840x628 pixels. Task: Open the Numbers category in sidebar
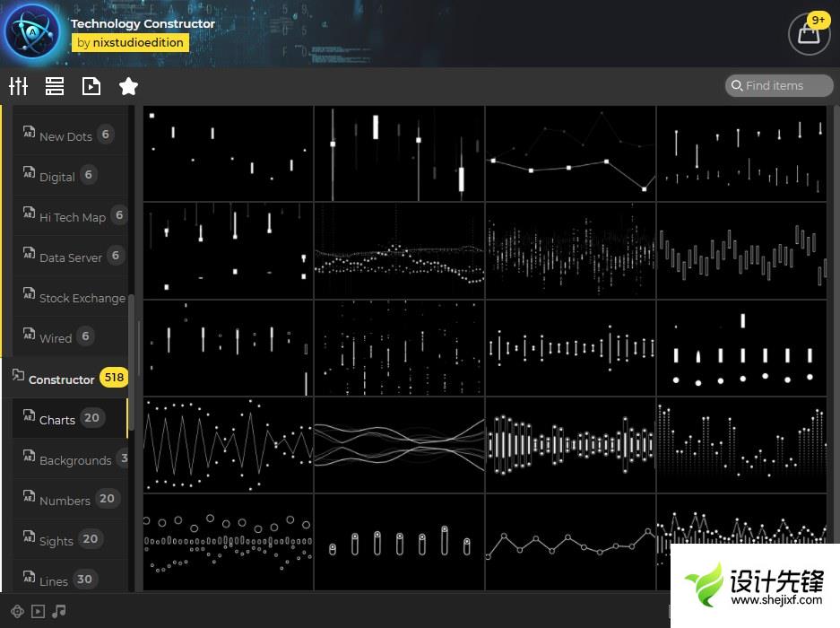pyautogui.click(x=65, y=500)
